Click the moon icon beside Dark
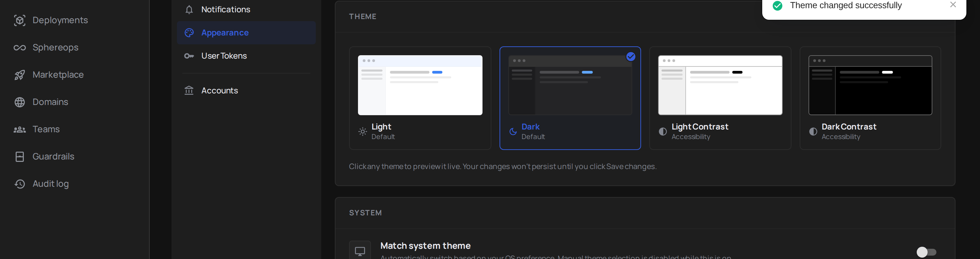Screen dimensions: 980x259 pos(513,132)
